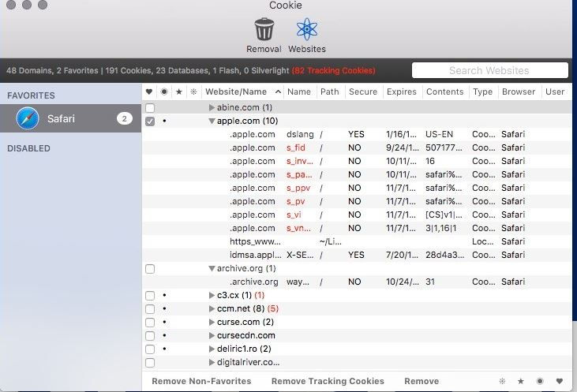Select the s_fid cookie row
Viewport: 577px width, 392px height.
357,147
